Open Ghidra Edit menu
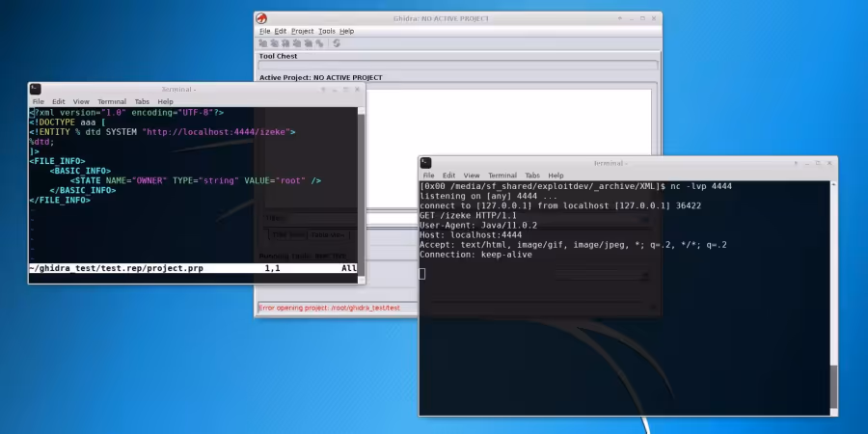 click(x=281, y=31)
